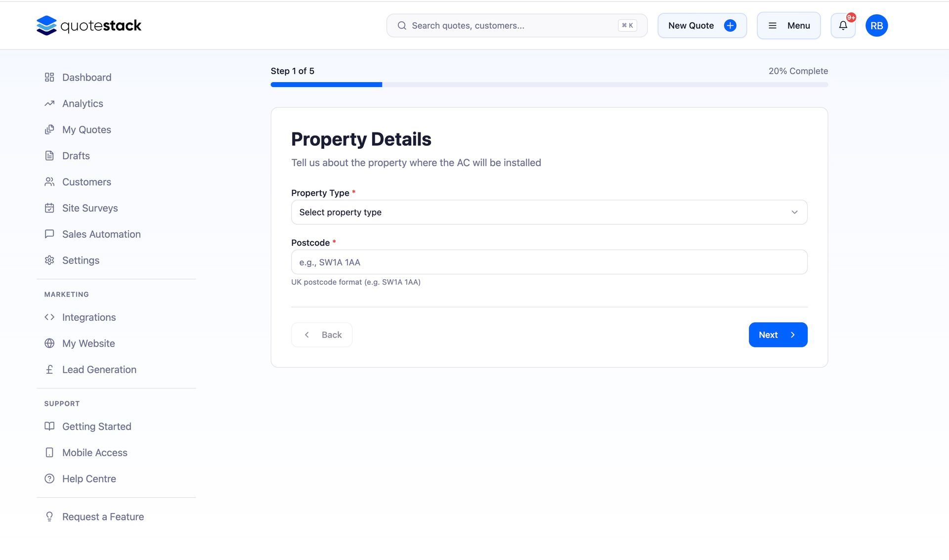Open Customers in the sidebar
Screen dimensions: 949x560
point(86,182)
